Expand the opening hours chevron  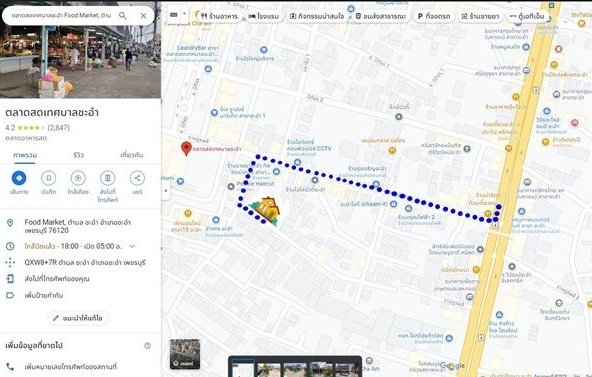point(132,246)
